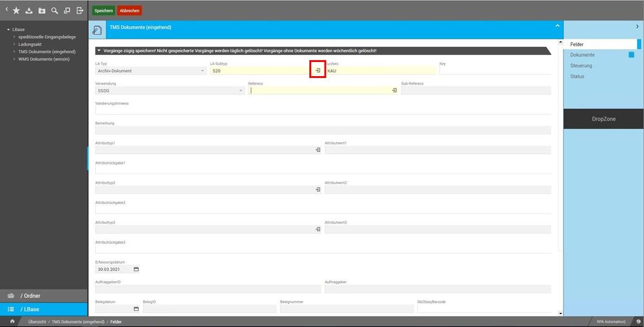
Task: Select TMS Dokumente (eingehend) in the tree
Action: pyautogui.click(x=47, y=52)
